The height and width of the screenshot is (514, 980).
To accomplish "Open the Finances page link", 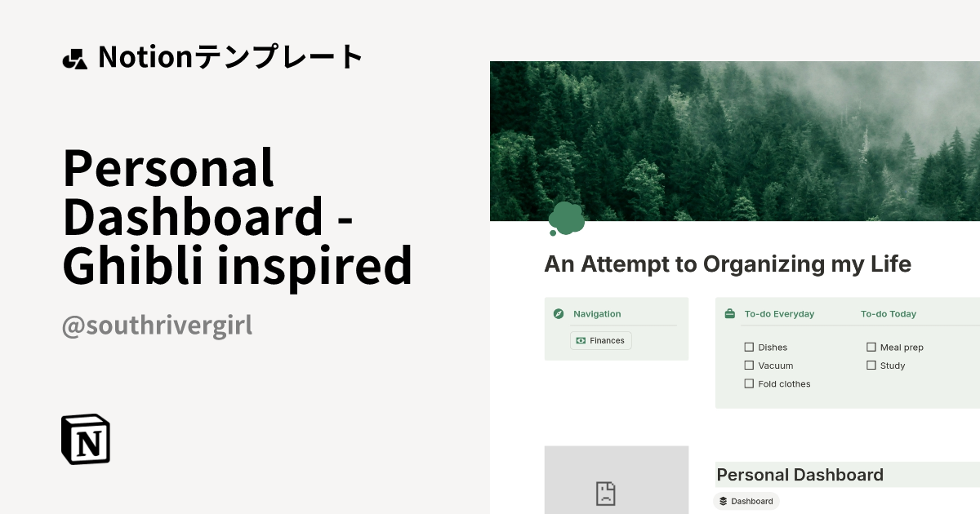I will [x=601, y=340].
